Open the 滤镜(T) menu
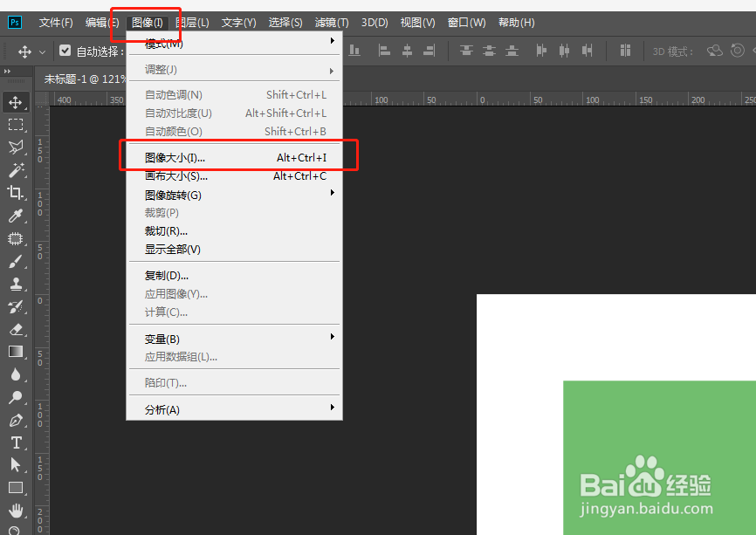 point(332,23)
